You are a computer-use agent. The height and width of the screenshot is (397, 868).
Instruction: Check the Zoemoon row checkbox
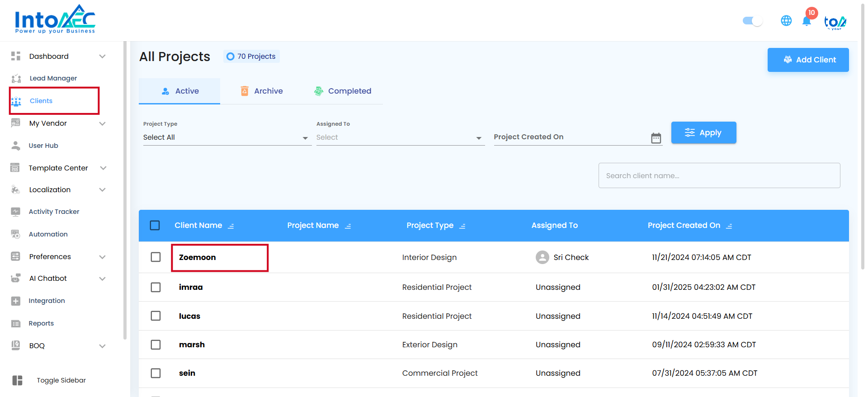point(156,257)
